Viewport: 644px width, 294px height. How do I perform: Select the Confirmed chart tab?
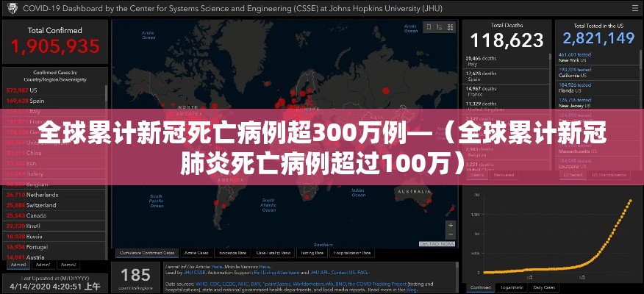[x=480, y=287]
